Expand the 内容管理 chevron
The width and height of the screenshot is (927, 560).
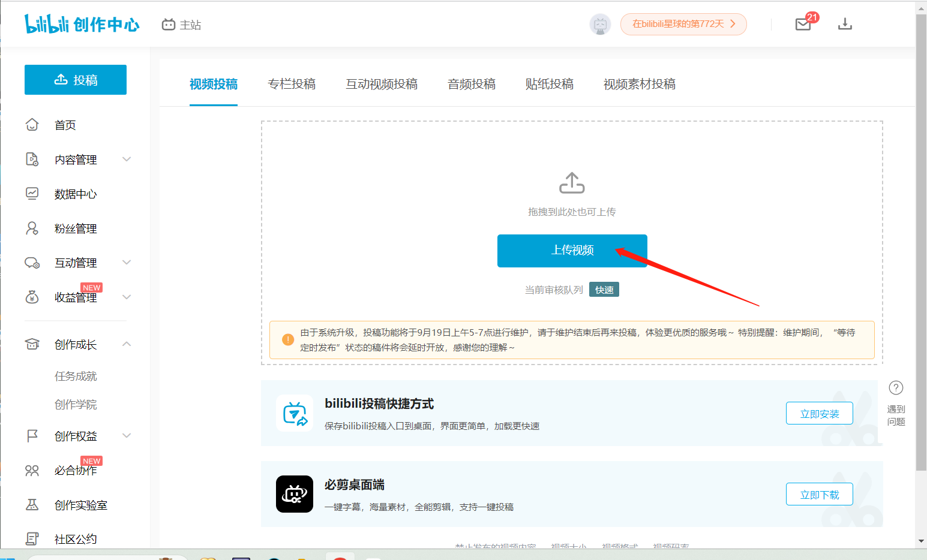tap(127, 159)
